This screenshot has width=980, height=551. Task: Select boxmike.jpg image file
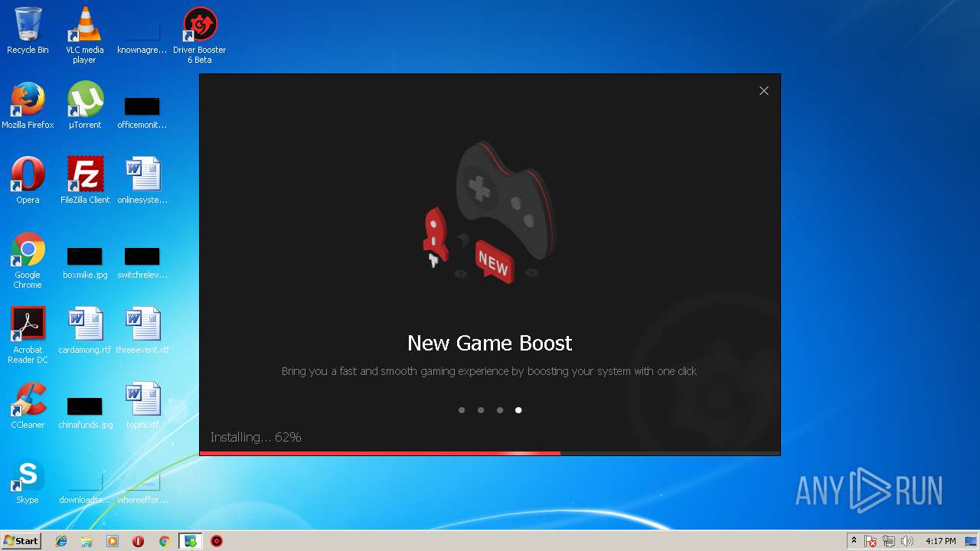(x=85, y=263)
